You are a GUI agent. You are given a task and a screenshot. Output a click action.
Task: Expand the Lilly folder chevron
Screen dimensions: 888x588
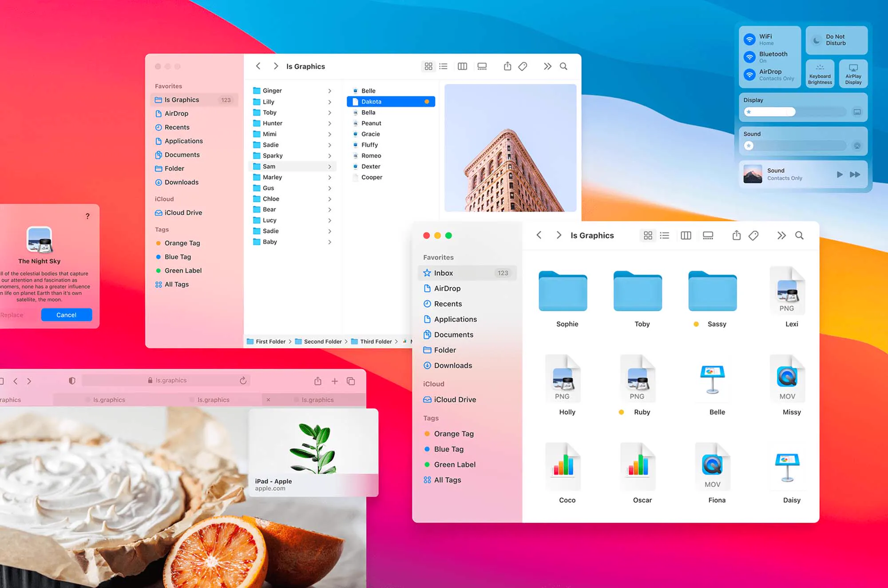click(x=329, y=102)
